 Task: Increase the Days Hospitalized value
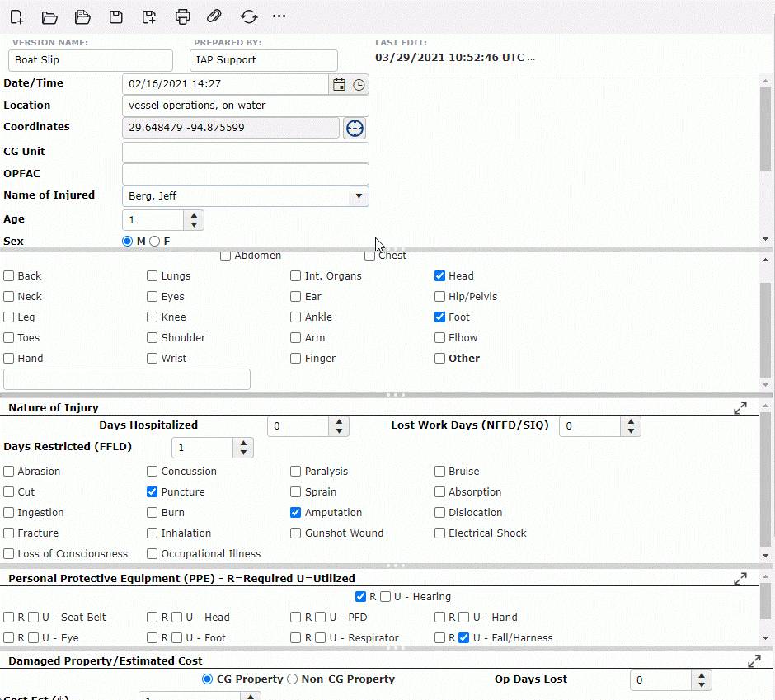[x=339, y=421]
